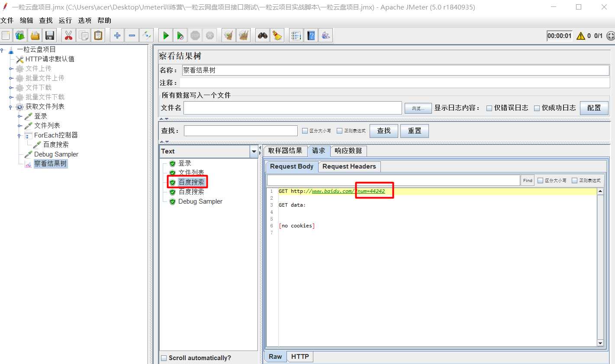
Task: Expand the 批量文件上传 thread group
Action: (11, 78)
